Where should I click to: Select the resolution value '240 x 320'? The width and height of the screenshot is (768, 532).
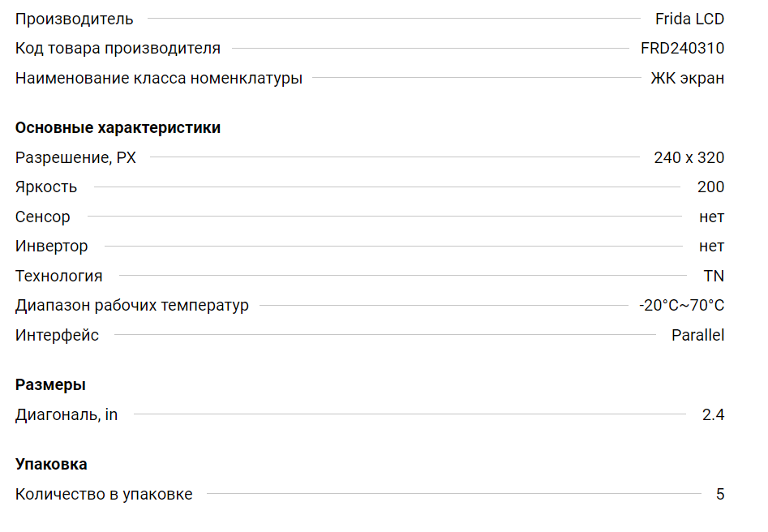click(689, 157)
